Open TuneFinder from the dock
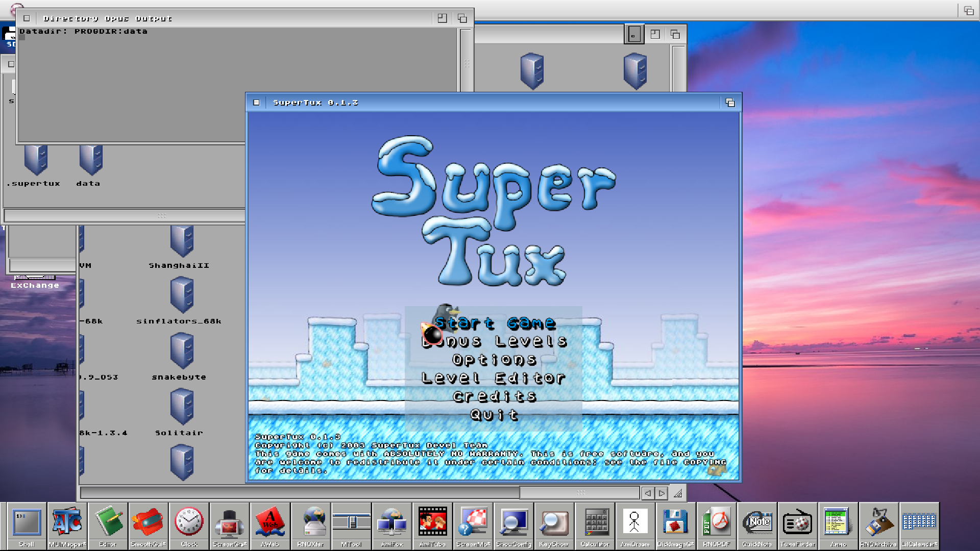The image size is (980, 551). tap(798, 523)
